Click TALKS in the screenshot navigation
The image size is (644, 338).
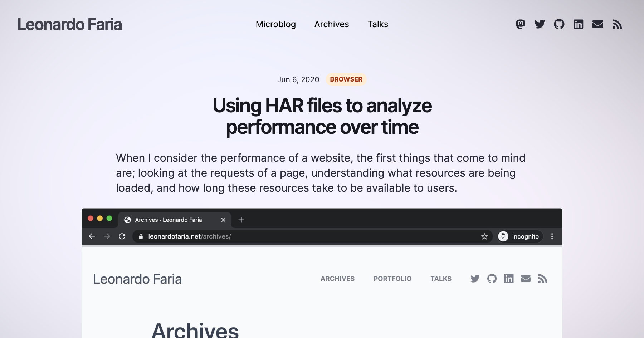(441, 279)
